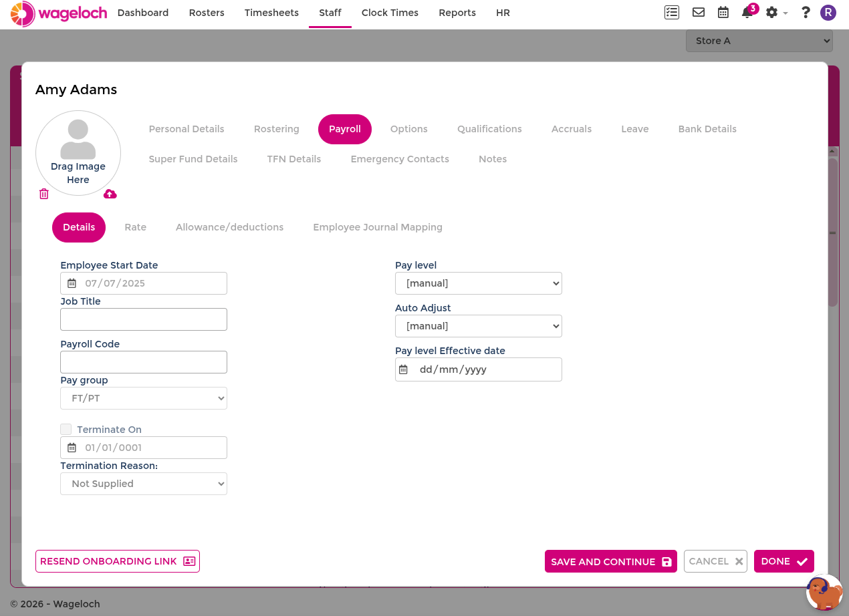The height and width of the screenshot is (616, 849).
Task: Open the Pay group dropdown
Action: click(144, 398)
